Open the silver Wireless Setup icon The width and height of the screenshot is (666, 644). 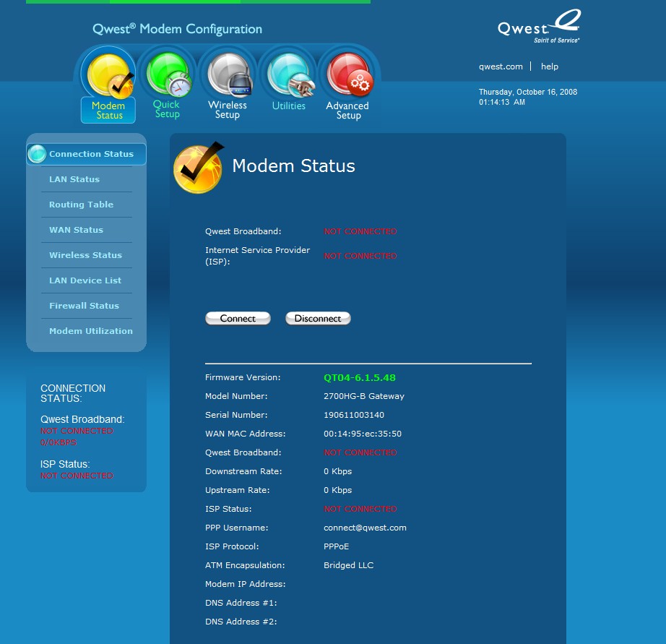[230, 74]
